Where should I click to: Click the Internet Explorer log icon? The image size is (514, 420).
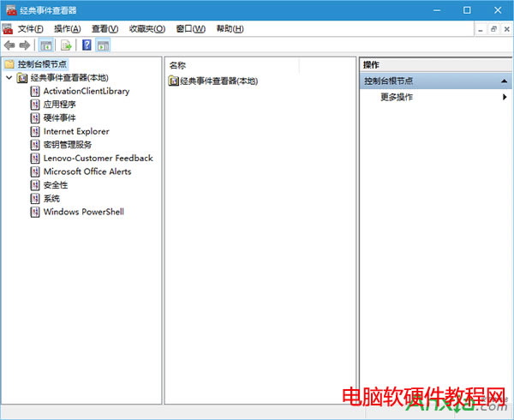point(35,131)
